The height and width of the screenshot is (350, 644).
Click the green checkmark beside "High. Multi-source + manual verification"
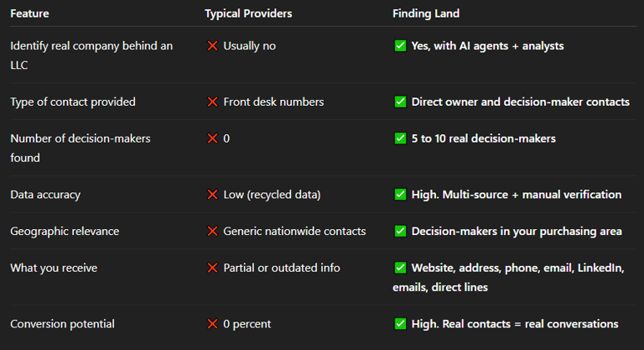tap(400, 195)
